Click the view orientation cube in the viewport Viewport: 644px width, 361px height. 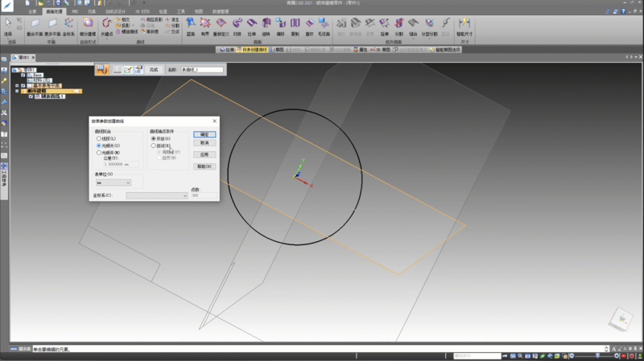(x=621, y=318)
